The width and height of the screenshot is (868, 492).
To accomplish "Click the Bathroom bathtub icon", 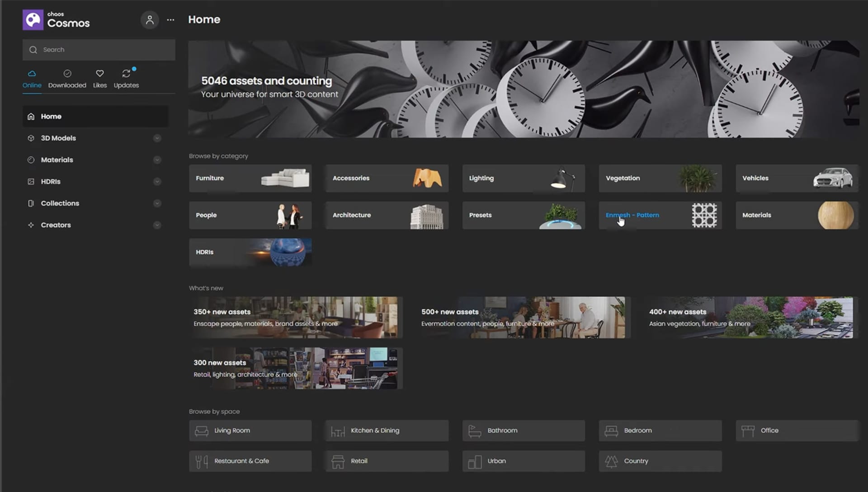I will point(475,431).
